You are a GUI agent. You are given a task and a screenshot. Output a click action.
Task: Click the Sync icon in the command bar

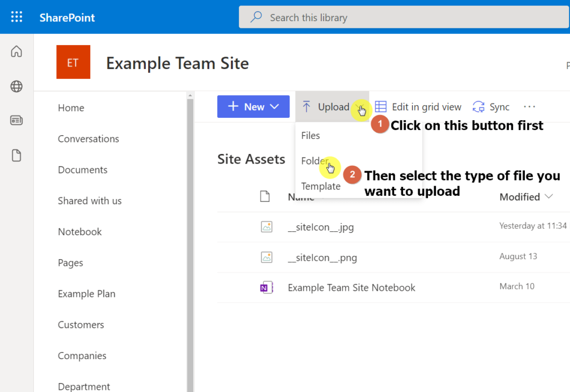(478, 107)
